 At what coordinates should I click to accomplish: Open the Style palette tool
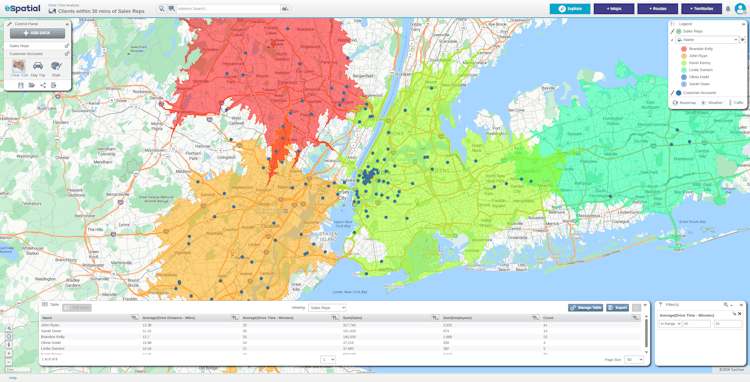coord(56,68)
